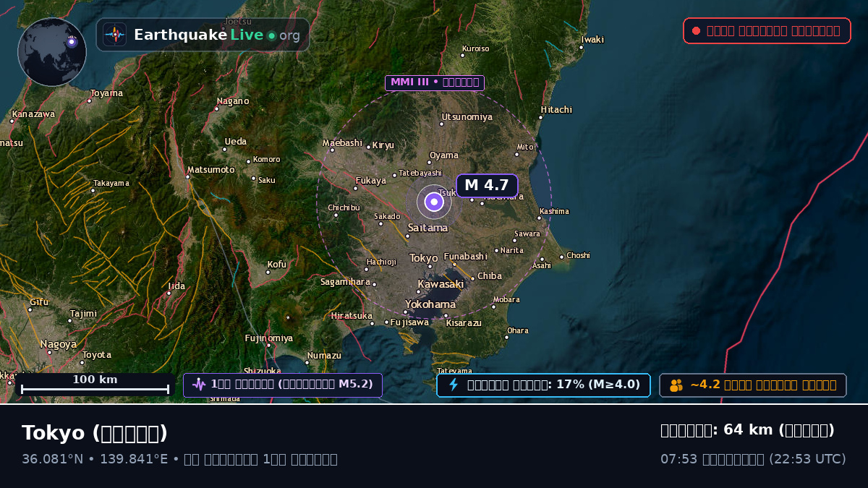The height and width of the screenshot is (488, 868).
Task: Click the red dot in the alert badge
Action: click(x=696, y=31)
